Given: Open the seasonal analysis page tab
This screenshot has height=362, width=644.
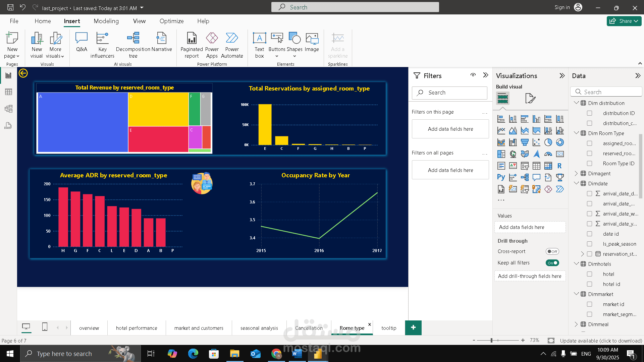Looking at the screenshot, I should pos(259,328).
